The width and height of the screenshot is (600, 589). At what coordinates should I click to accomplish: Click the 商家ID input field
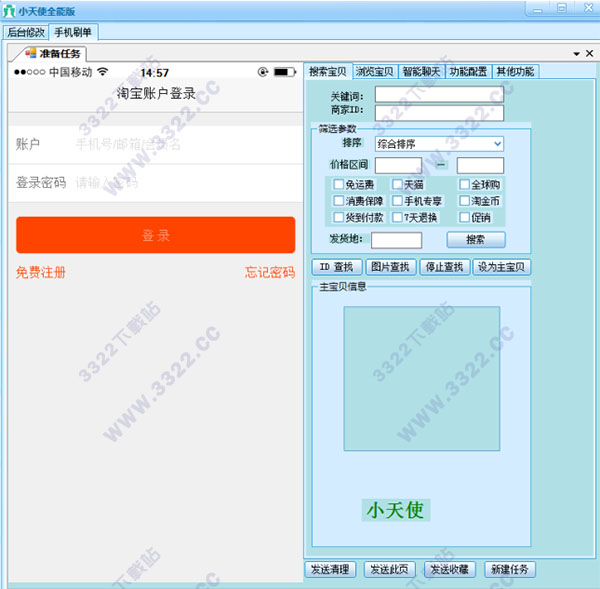point(439,113)
